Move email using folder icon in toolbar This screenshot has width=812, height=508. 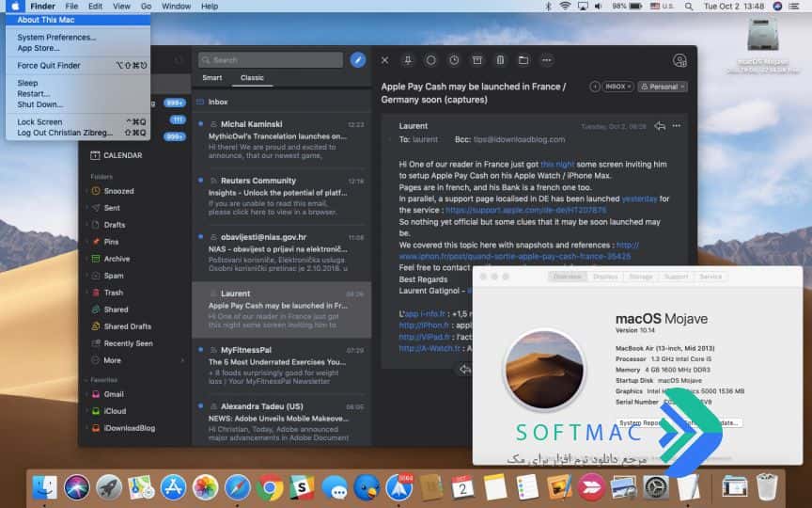(x=523, y=60)
